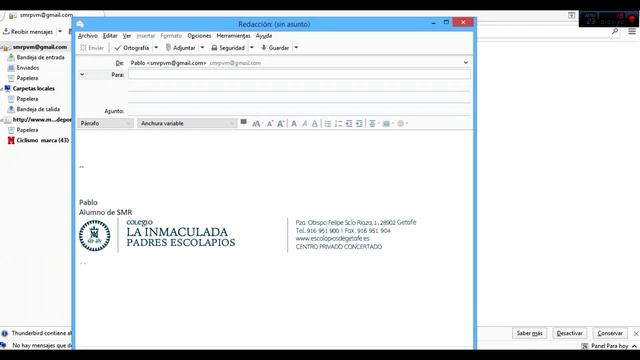Increase font size with larger A icon

[x=281, y=124]
